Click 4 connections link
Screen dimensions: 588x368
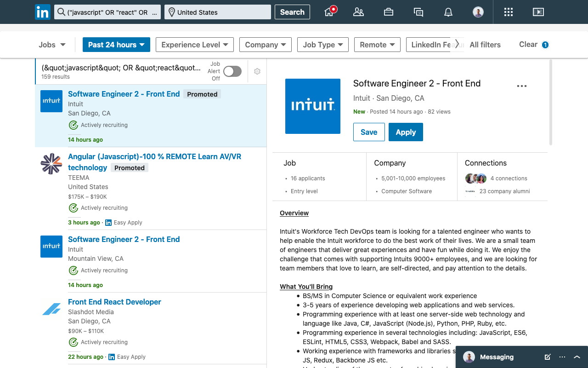(509, 178)
